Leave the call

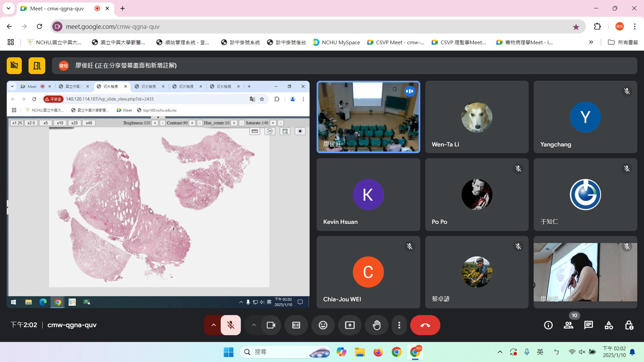425,325
